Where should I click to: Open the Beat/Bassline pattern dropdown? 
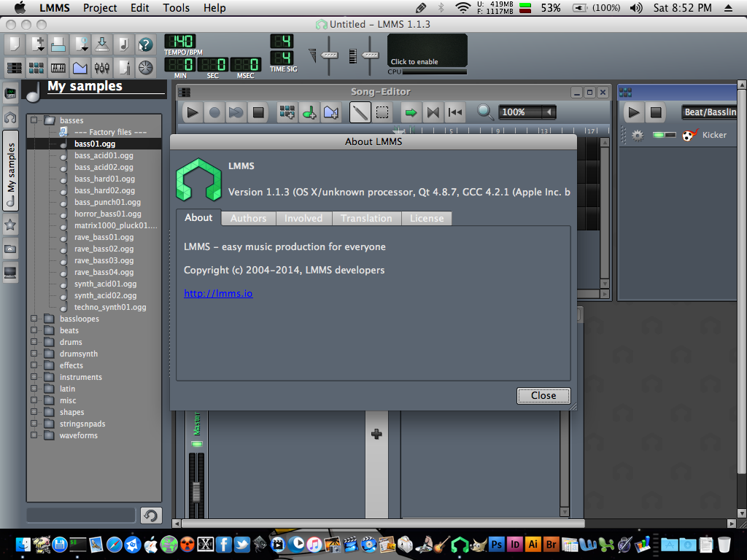coord(709,112)
